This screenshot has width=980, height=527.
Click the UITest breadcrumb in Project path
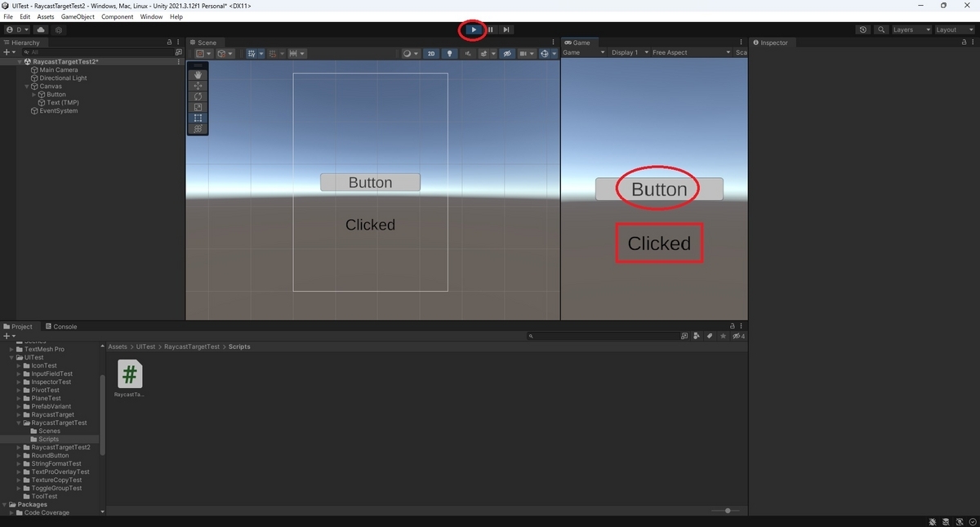(146, 346)
